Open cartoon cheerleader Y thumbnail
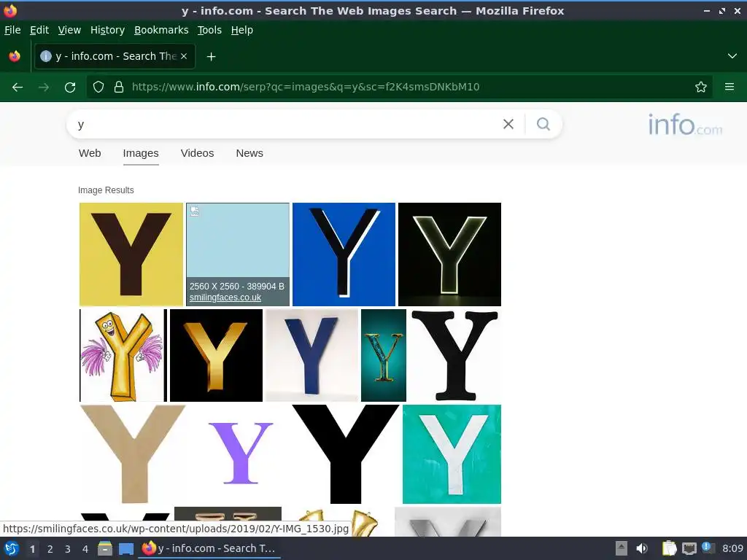The image size is (747, 560). 123,355
